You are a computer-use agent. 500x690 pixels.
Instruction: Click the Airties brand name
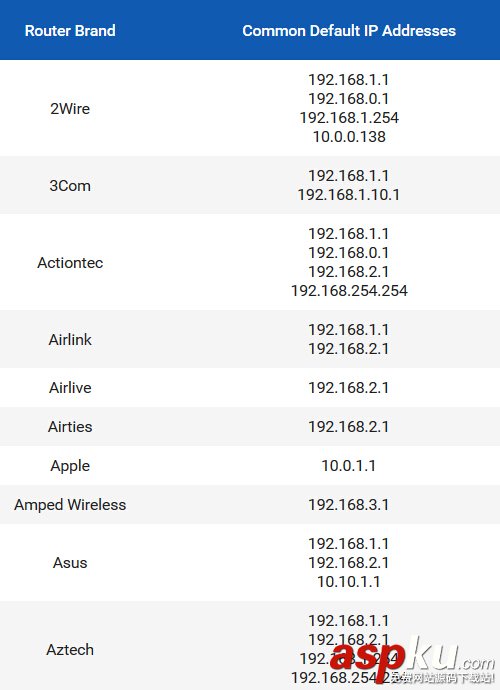(70, 426)
